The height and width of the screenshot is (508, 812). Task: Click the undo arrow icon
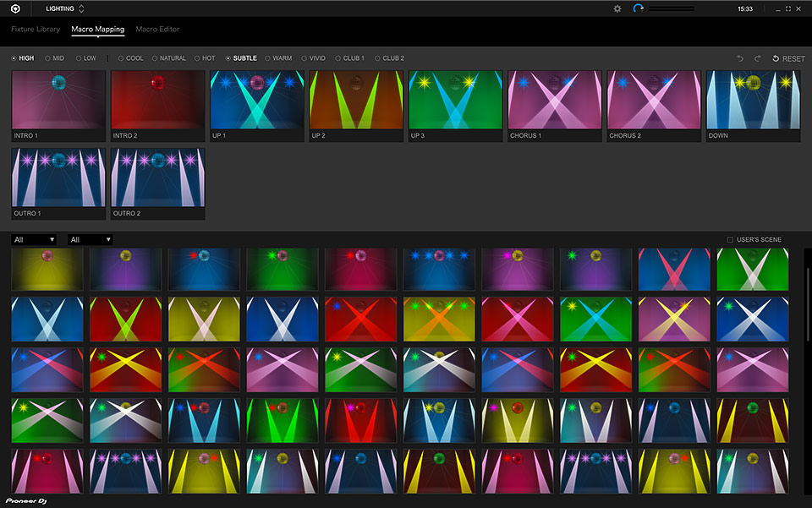pos(739,58)
